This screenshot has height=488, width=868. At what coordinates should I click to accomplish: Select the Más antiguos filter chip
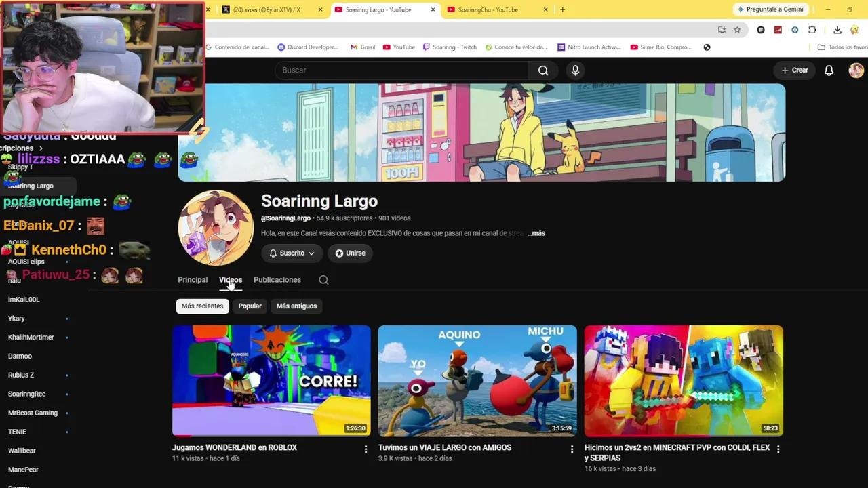[x=296, y=306]
